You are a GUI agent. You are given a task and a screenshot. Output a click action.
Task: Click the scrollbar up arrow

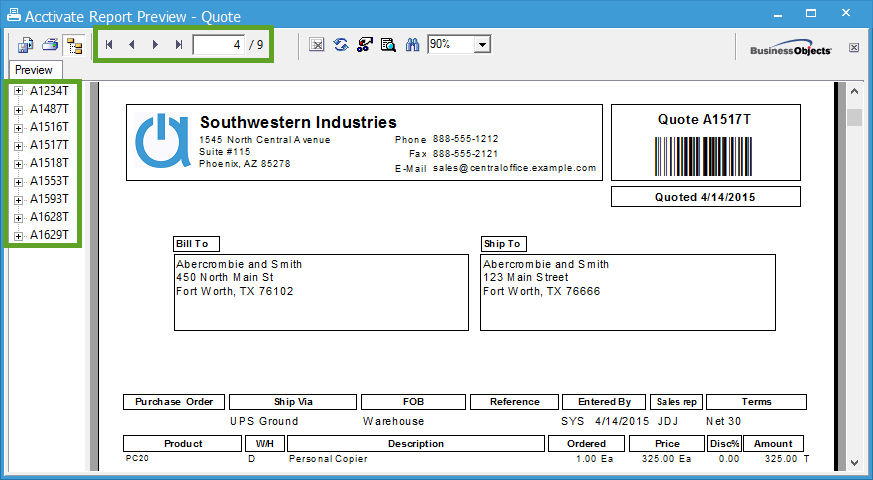[855, 91]
